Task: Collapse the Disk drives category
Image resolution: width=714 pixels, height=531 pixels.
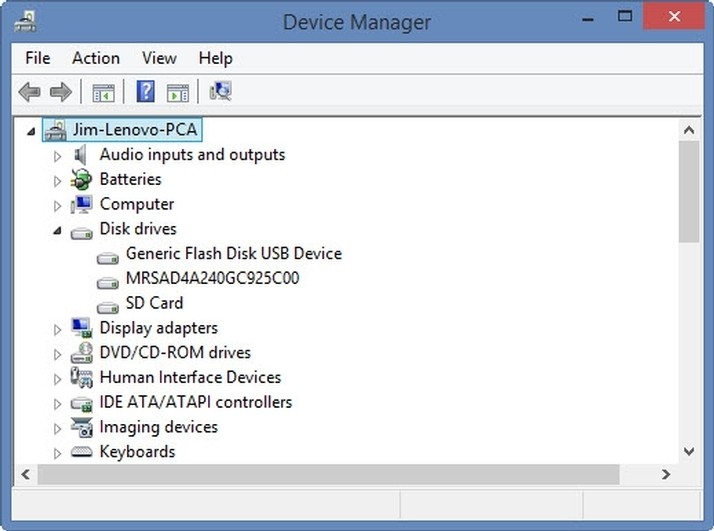Action: coord(57,231)
